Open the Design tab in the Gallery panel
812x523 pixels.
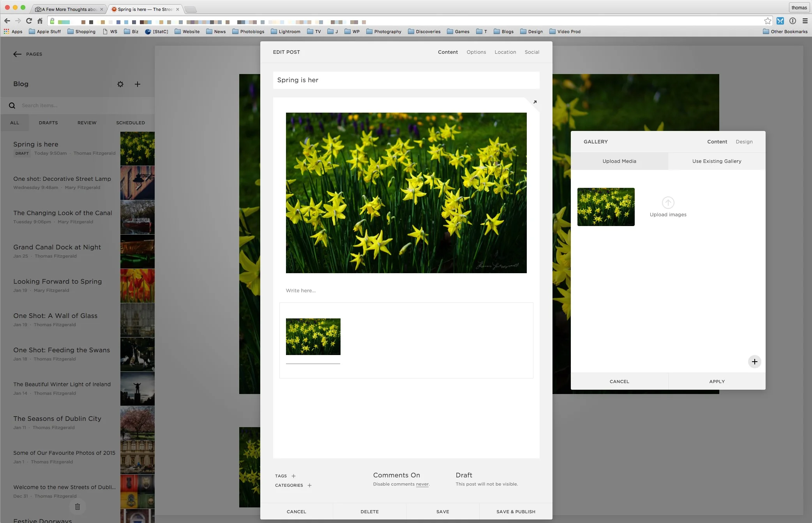coord(744,141)
